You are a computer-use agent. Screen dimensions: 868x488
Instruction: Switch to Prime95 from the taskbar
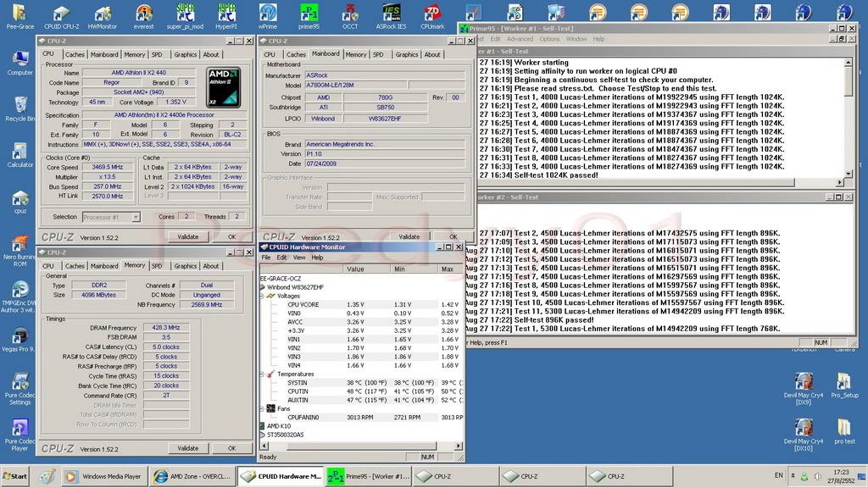coord(370,476)
